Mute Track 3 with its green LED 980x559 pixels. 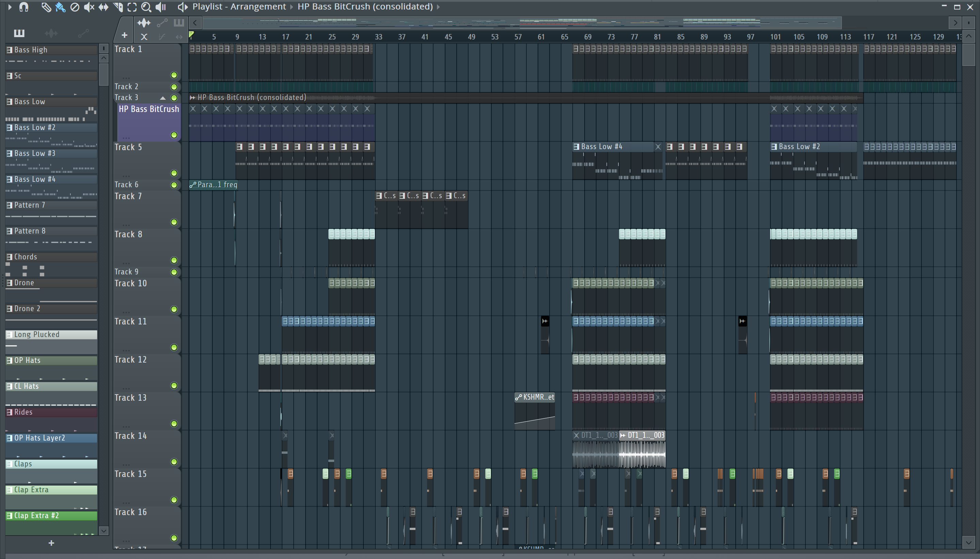click(174, 98)
